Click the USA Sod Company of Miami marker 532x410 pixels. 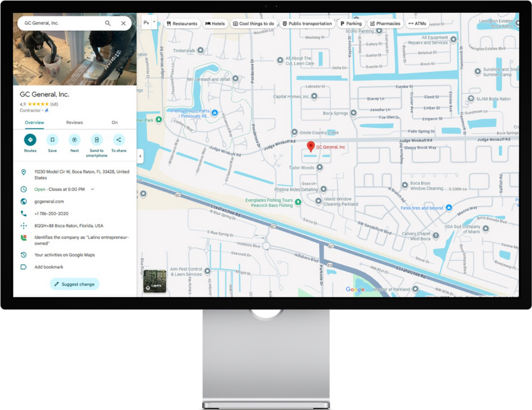[x=486, y=228]
